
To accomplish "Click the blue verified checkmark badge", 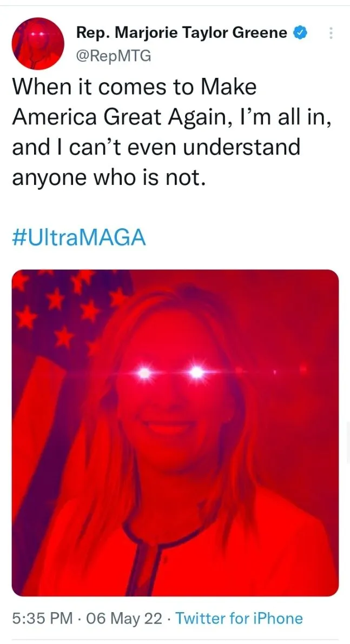I will 300,33.
